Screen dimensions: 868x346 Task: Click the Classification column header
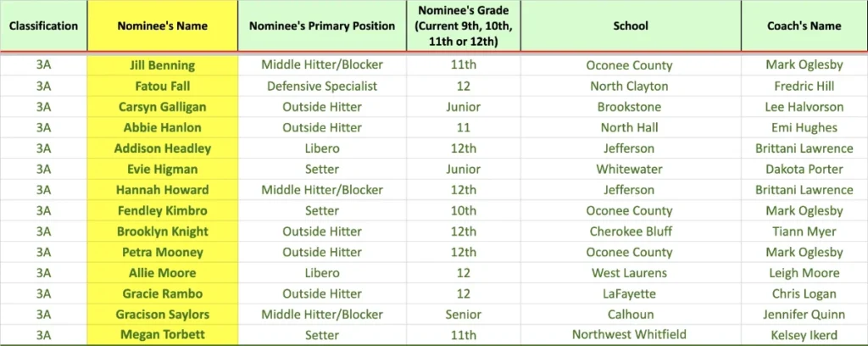tap(43, 26)
